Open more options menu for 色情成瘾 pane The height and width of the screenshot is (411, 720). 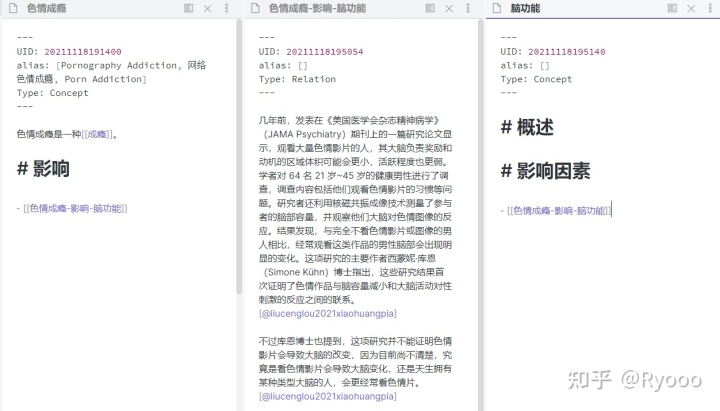tap(226, 8)
